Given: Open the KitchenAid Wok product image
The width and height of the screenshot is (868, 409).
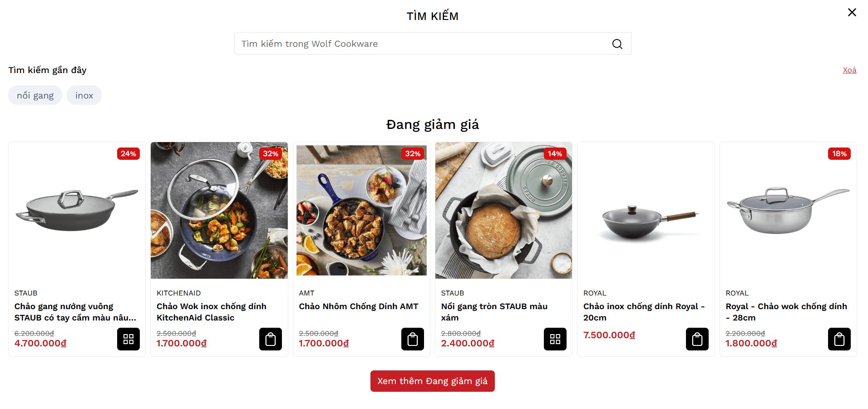Looking at the screenshot, I should click(x=219, y=210).
